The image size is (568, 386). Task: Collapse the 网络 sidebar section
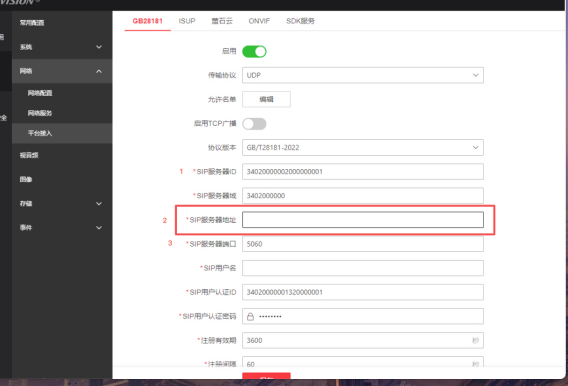pos(62,71)
